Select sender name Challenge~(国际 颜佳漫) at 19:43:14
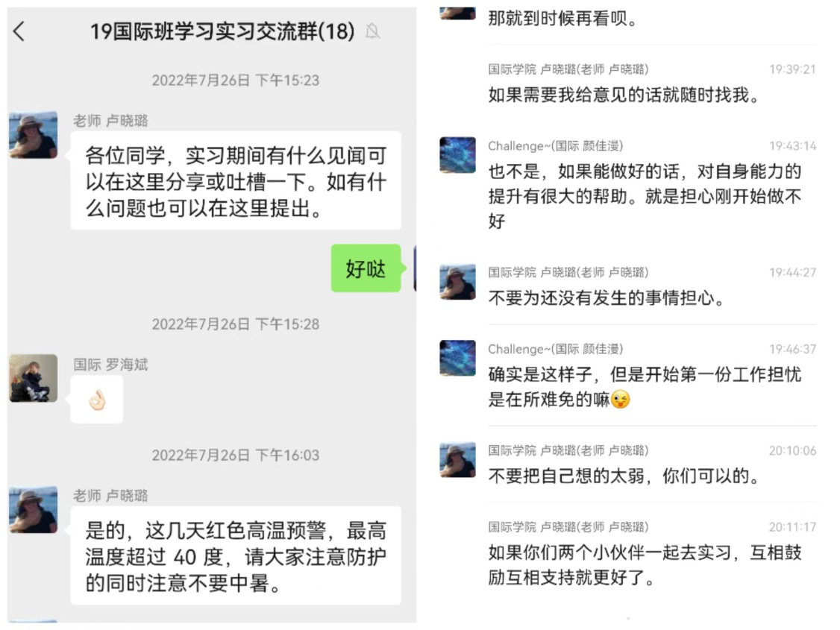Screen dimensions: 840x630 click(555, 145)
